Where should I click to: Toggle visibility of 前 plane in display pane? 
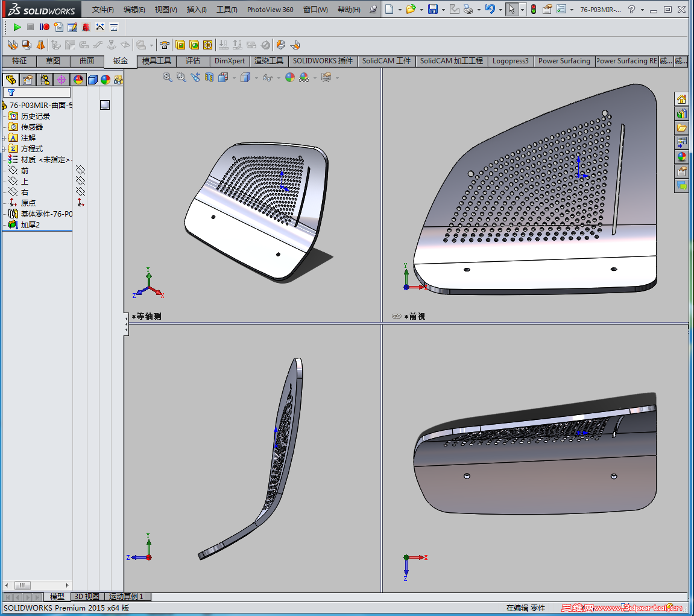[81, 171]
